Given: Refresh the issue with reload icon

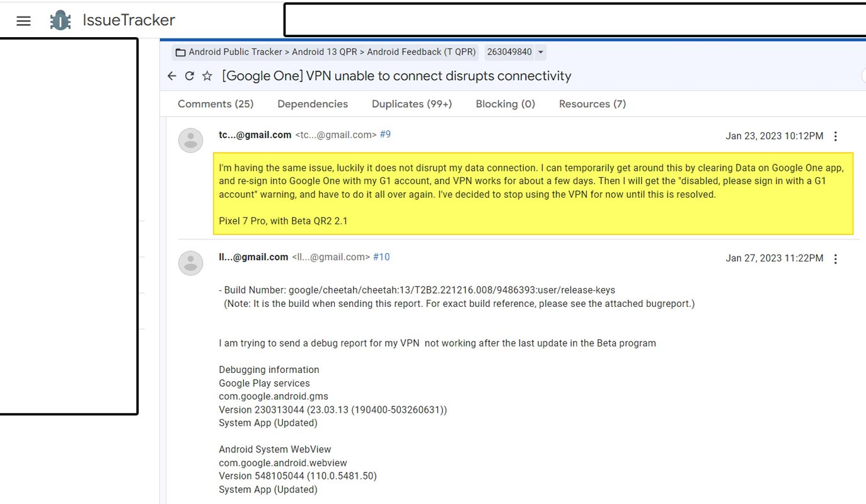Looking at the screenshot, I should [189, 76].
